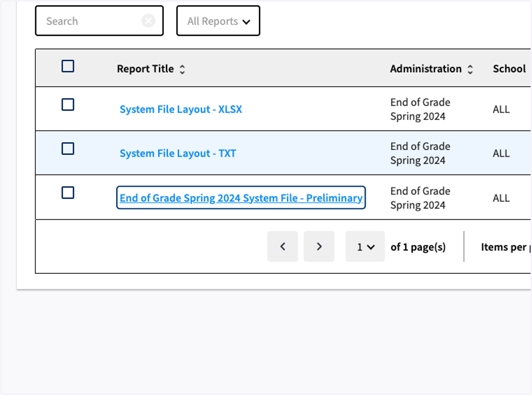Select the System File Layout - TXT checkbox
Screen dimensions: 532x395
pyautogui.click(x=68, y=149)
